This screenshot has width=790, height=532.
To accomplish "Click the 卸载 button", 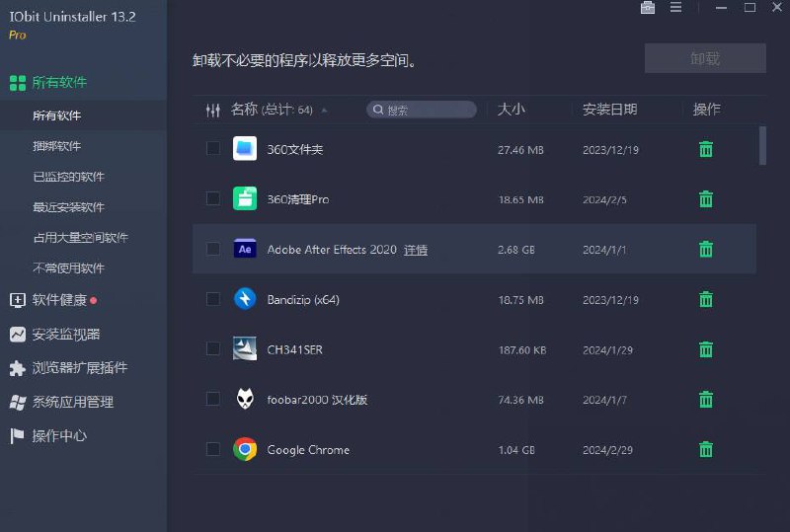I will click(705, 58).
